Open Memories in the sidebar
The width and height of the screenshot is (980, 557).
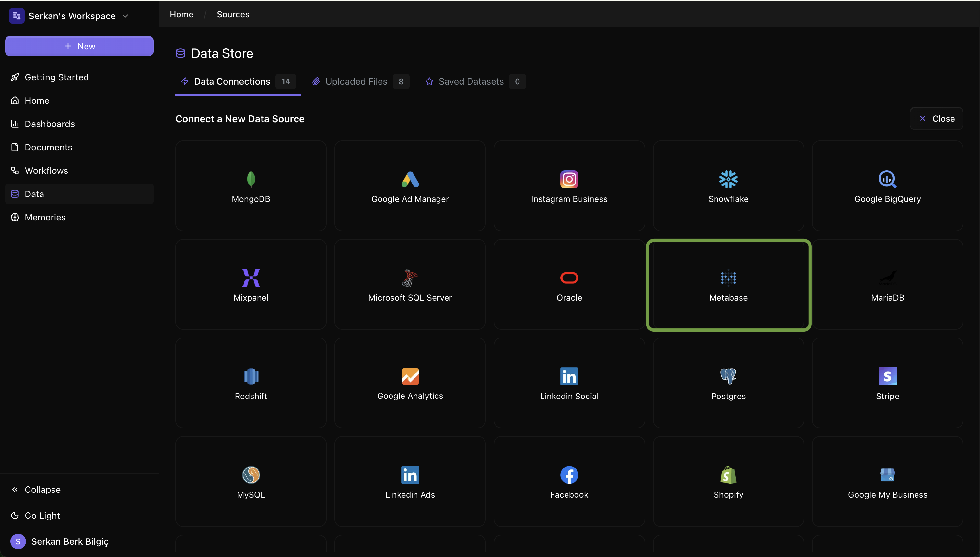click(x=79, y=217)
